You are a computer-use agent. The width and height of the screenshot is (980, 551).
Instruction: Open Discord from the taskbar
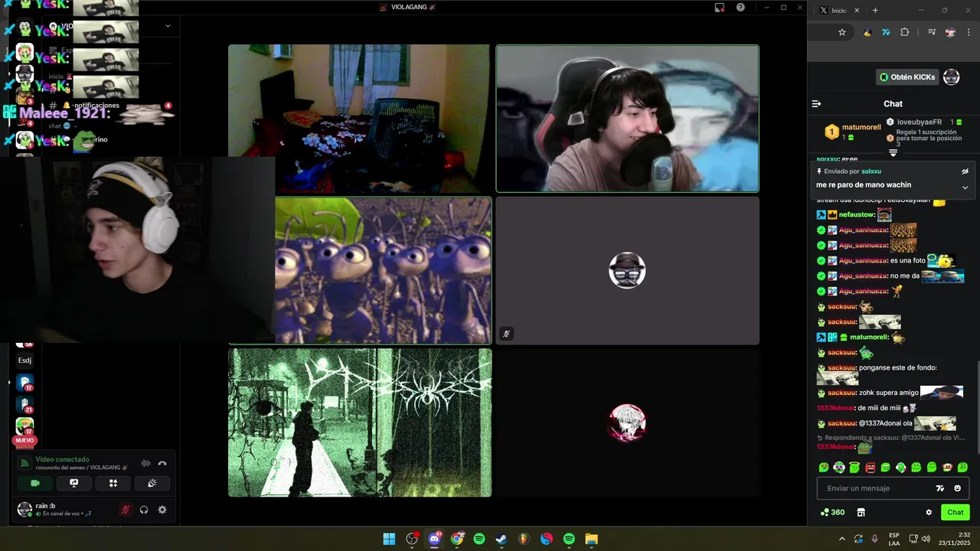click(435, 539)
